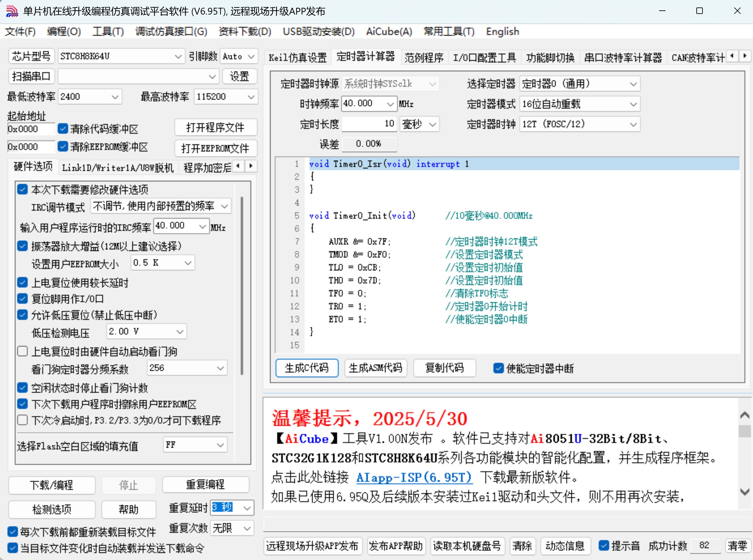Uncheck 清除代码缓冲区
The image size is (753, 560).
tap(63, 129)
